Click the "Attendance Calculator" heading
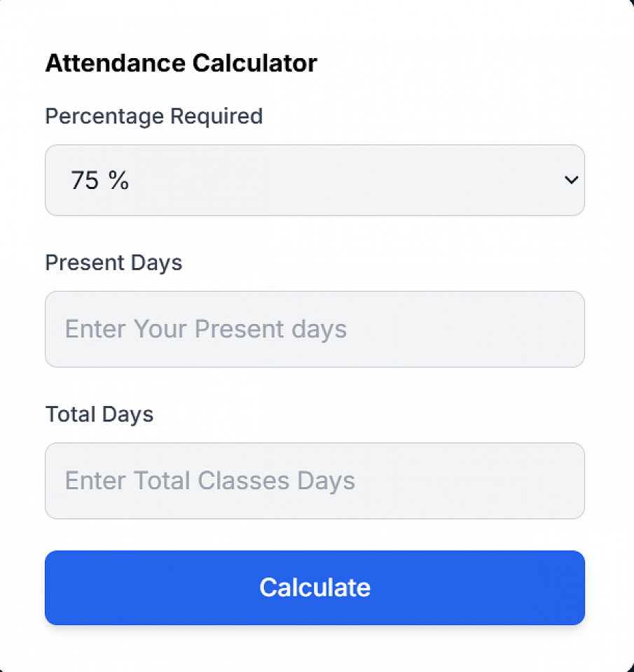Image resolution: width=634 pixels, height=672 pixels. pos(181,64)
